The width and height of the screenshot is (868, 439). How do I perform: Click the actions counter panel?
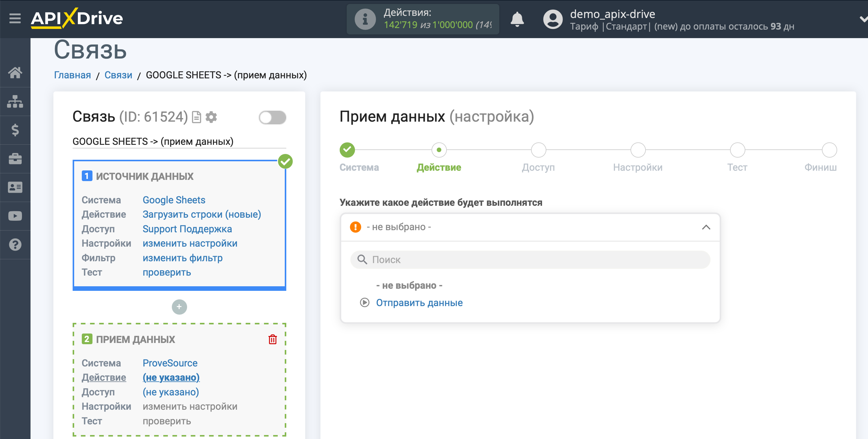tap(422, 19)
